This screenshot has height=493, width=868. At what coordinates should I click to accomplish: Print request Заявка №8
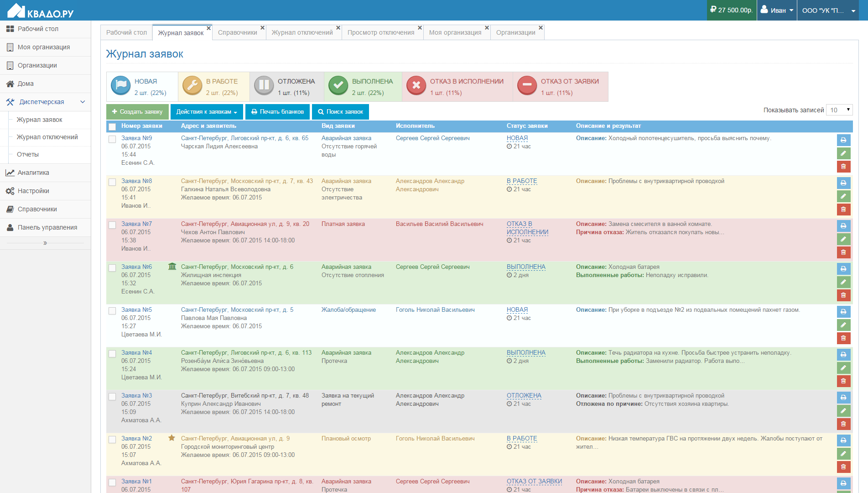(843, 183)
